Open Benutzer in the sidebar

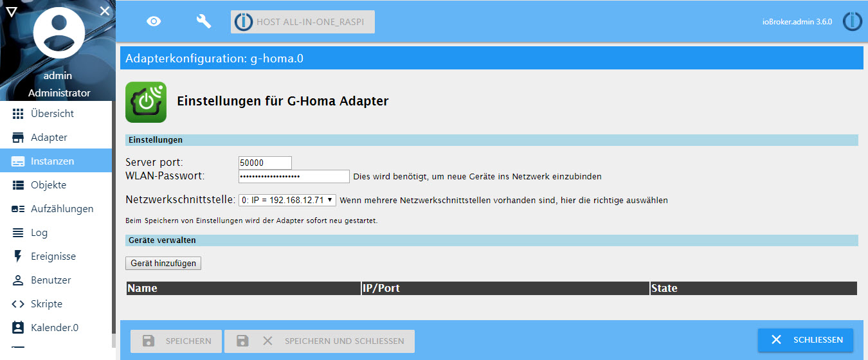tap(56, 280)
